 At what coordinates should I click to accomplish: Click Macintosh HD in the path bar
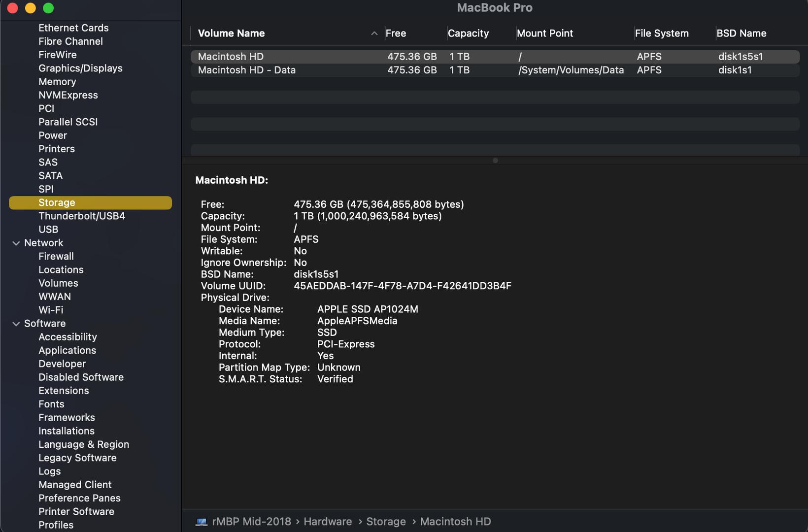pyautogui.click(x=455, y=522)
